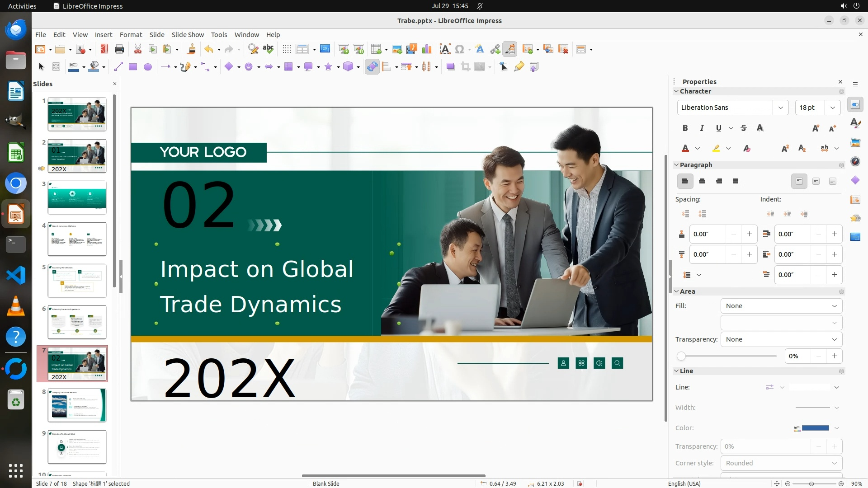Increase Above Paragraph spacing with plus
The image size is (868, 488).
749,234
